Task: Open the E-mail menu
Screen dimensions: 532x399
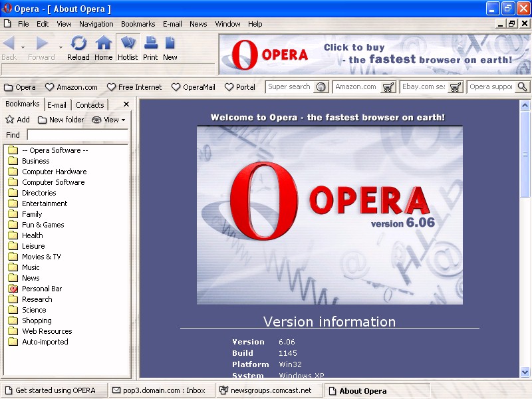Action: tap(172, 24)
